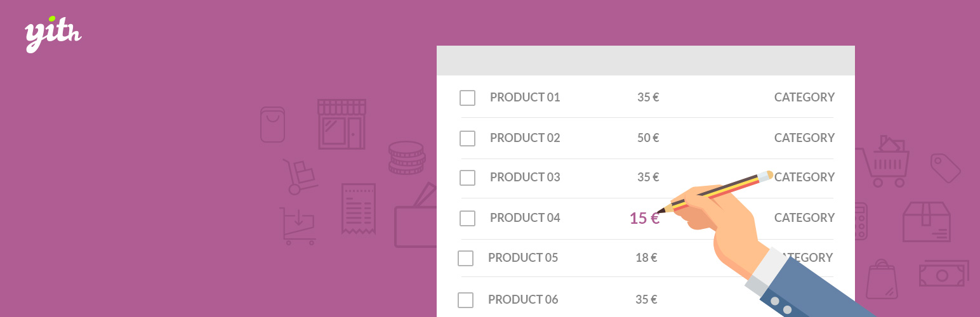This screenshot has width=980, height=317.
Task: Click the shipping box icon
Action: point(927,222)
